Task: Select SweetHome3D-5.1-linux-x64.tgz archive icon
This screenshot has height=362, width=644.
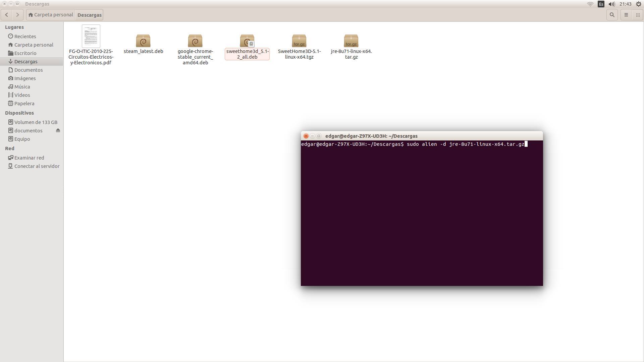Action: click(x=299, y=41)
